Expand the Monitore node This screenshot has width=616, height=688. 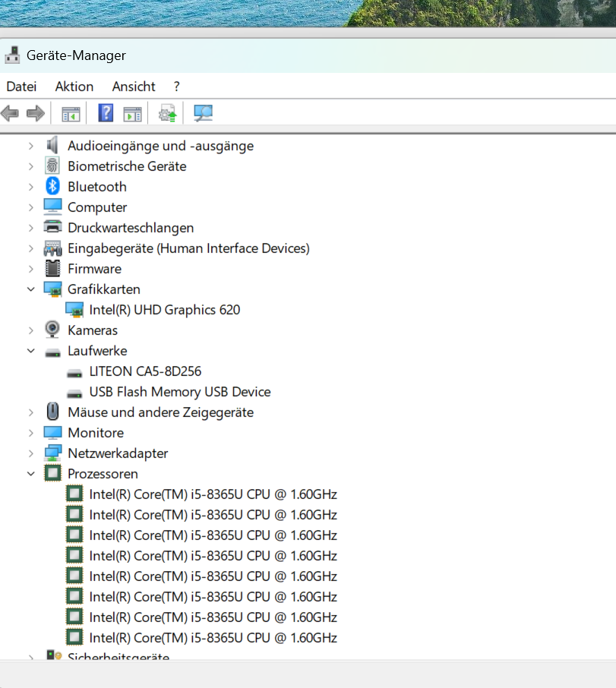[x=30, y=433]
